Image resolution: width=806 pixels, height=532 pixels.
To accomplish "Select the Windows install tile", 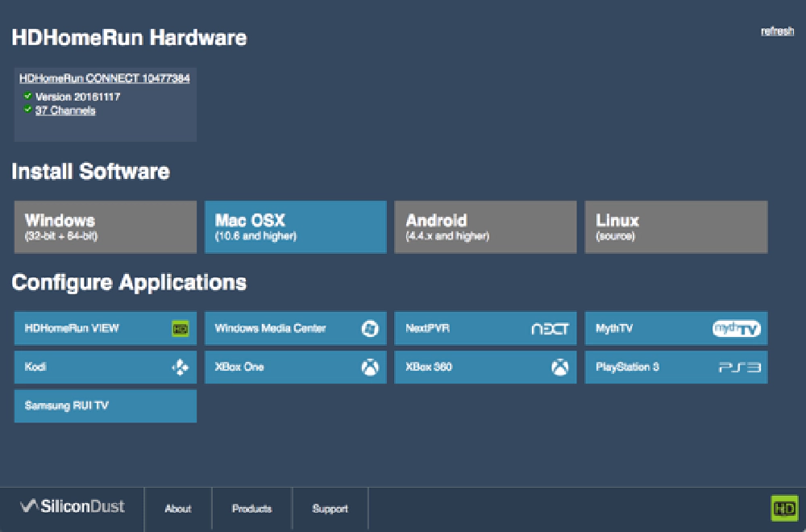I will click(106, 227).
